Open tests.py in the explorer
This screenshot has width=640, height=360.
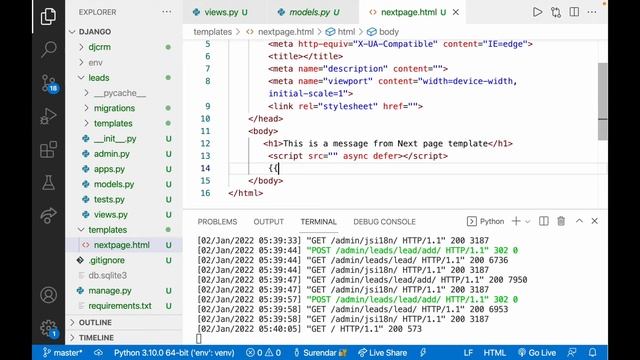(x=109, y=200)
